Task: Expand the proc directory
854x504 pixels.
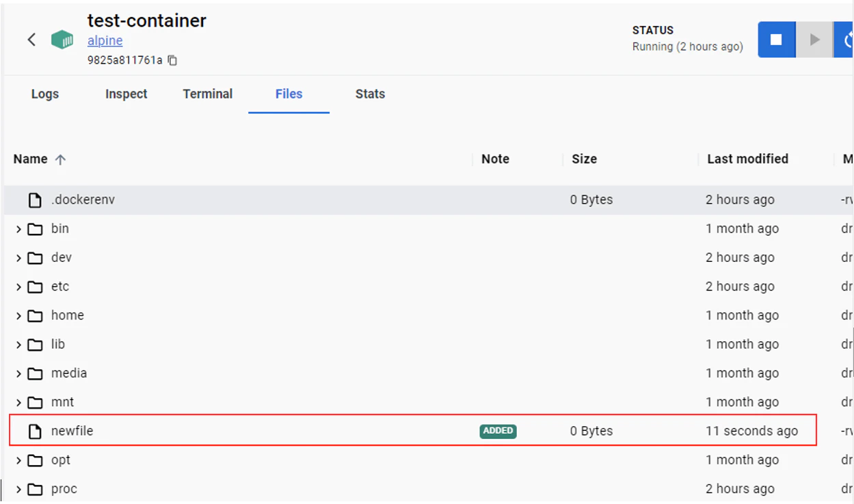Action: coord(18,488)
